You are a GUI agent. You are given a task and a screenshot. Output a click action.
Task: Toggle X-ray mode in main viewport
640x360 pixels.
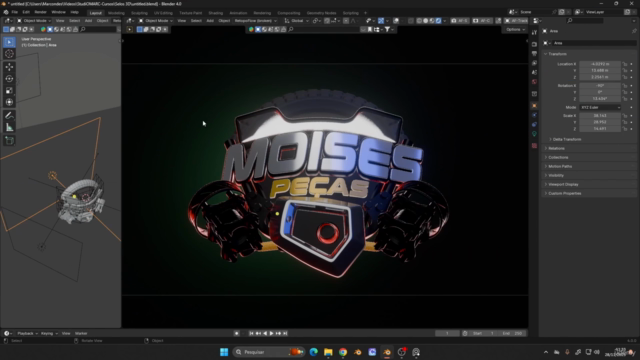[411, 20]
